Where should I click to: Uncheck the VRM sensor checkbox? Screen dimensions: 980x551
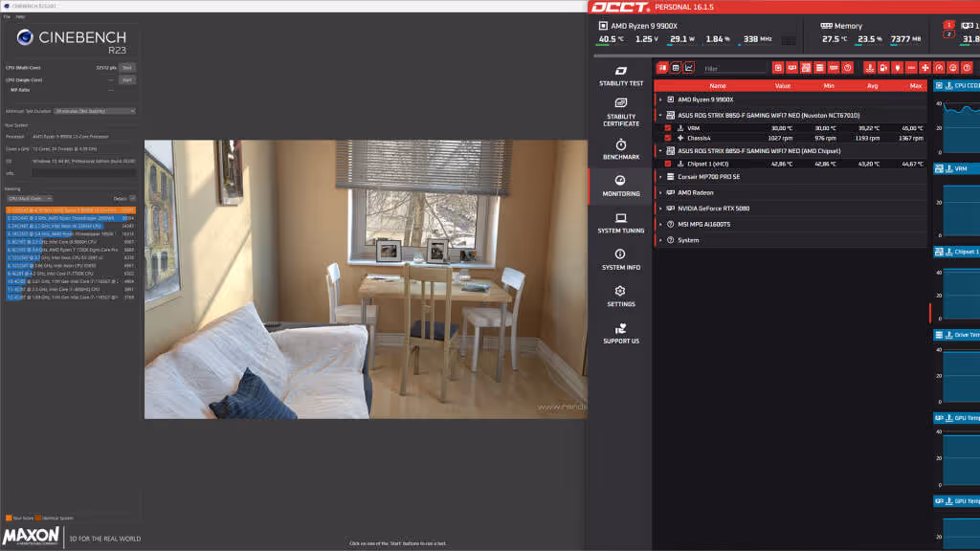coord(668,127)
